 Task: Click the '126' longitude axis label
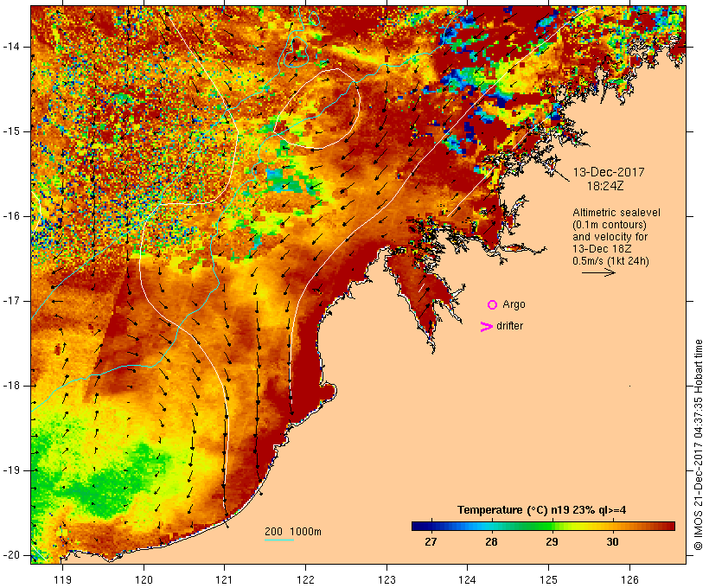coord(629,580)
